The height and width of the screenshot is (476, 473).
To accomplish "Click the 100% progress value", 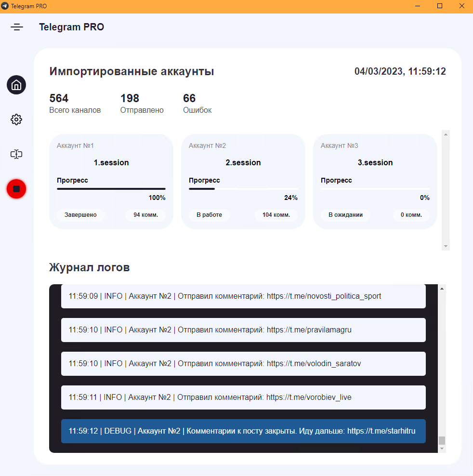I will click(157, 198).
